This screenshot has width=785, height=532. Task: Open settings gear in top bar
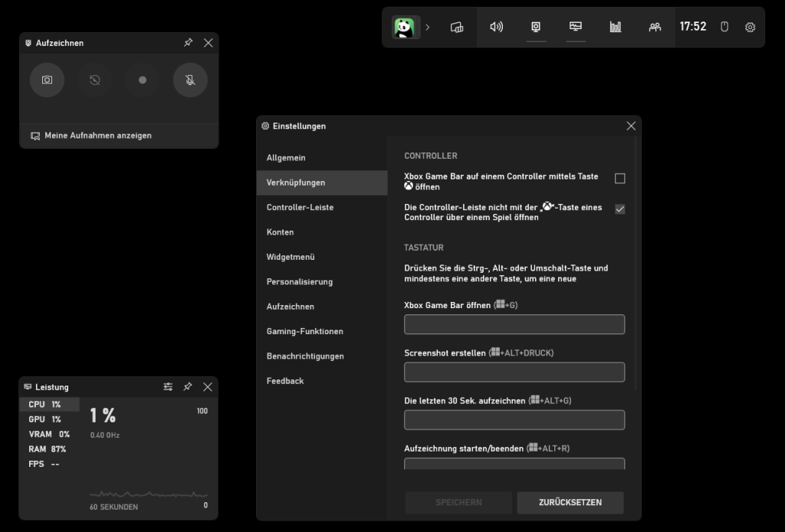750,28
